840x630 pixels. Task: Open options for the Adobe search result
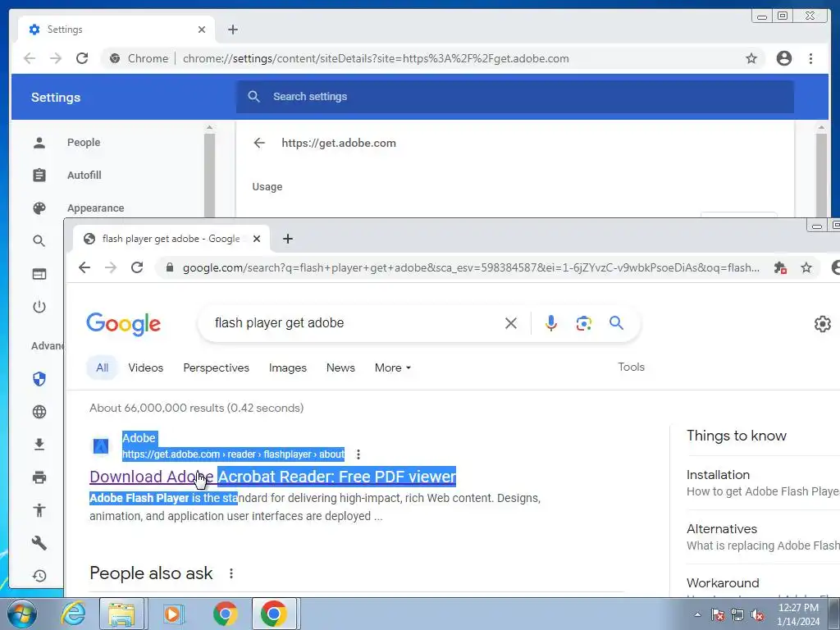coord(358,454)
